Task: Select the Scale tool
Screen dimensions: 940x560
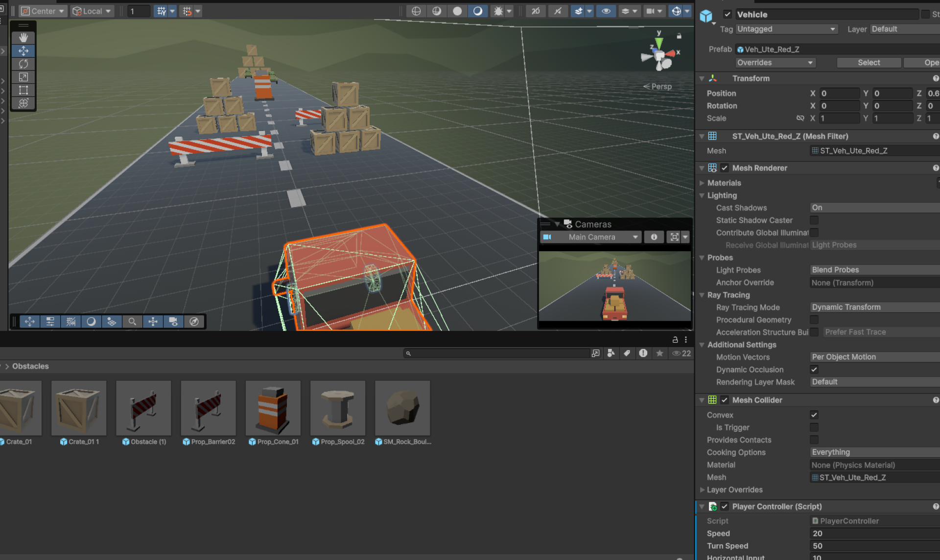Action: (x=23, y=77)
